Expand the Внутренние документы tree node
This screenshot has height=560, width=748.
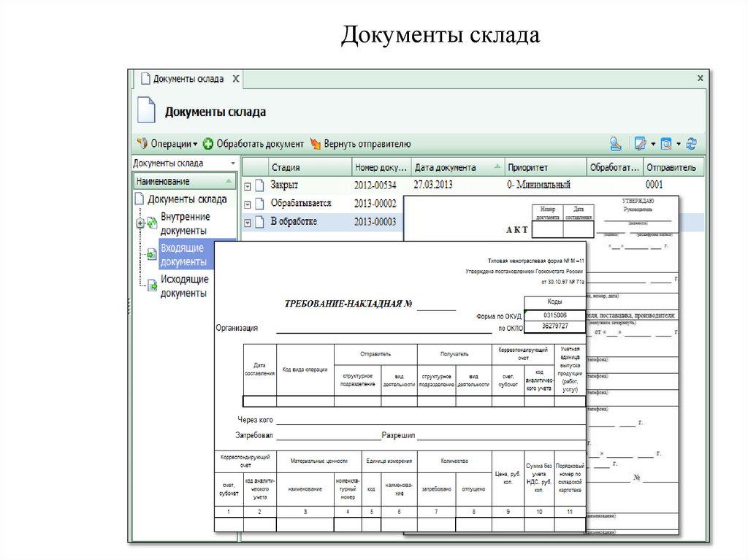click(140, 223)
